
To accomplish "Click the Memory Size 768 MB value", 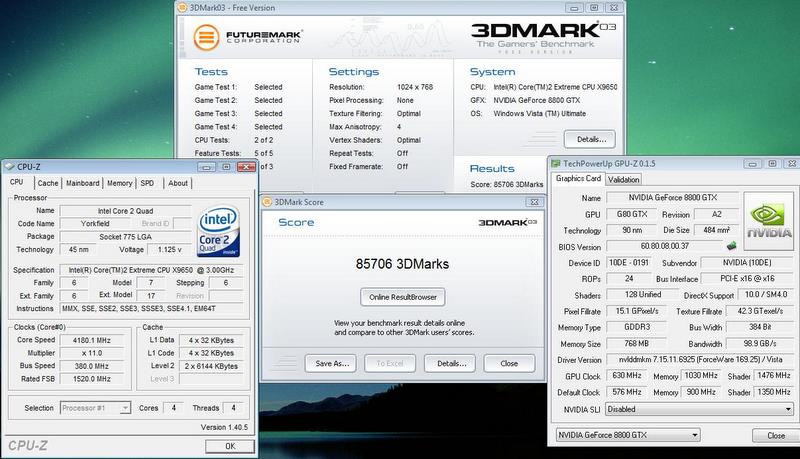I will [x=636, y=343].
